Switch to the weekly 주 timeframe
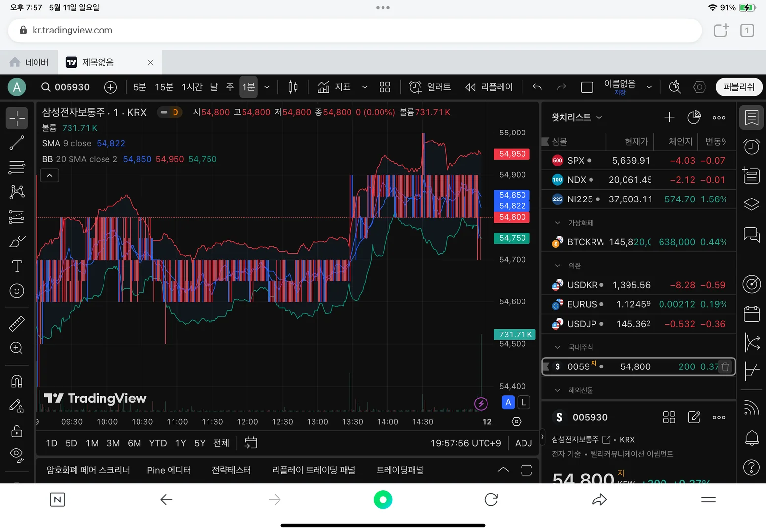The height and width of the screenshot is (532, 766). 230,87
